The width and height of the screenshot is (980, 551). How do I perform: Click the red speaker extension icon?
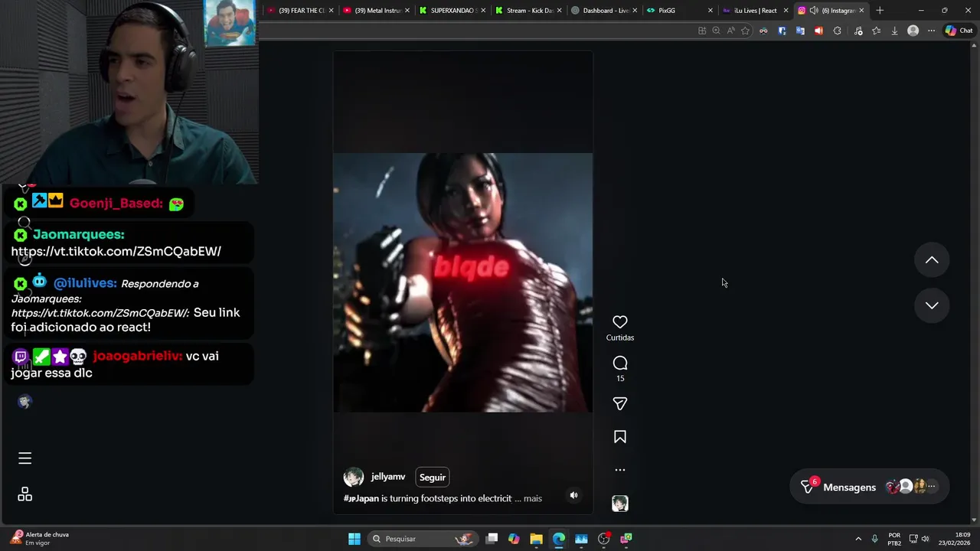click(x=818, y=31)
